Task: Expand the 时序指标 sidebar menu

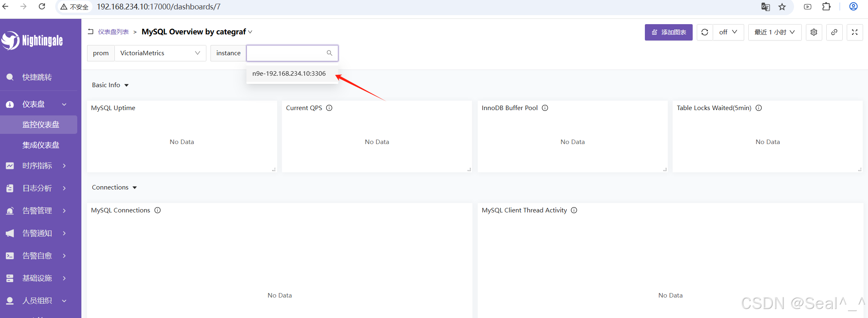Action: [39, 166]
